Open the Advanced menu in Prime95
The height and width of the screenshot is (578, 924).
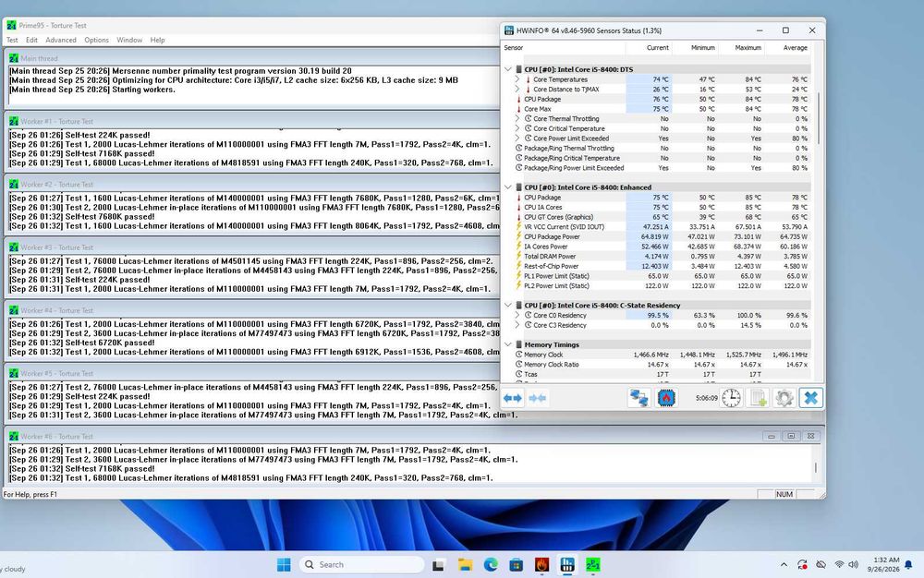(x=61, y=40)
